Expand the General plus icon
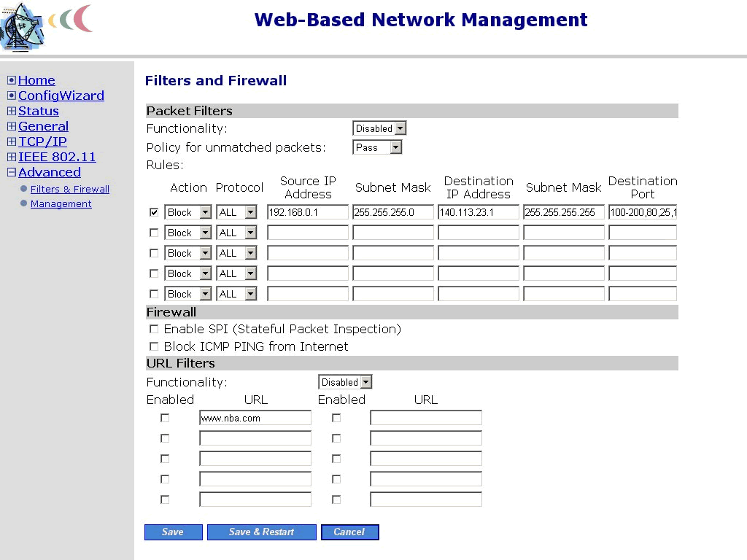 tap(11, 126)
